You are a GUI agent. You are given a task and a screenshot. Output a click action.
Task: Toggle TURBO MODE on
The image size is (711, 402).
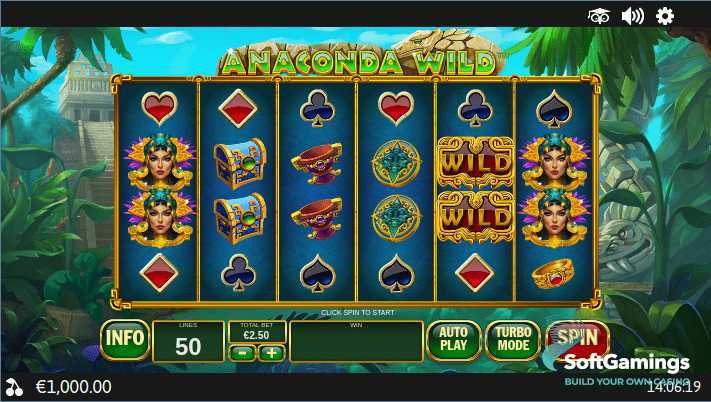(x=513, y=340)
